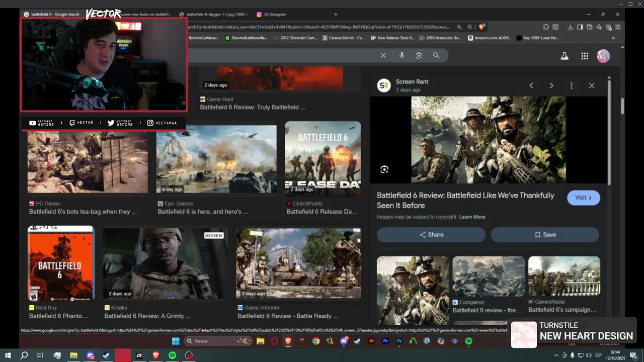Open Amazon.com AODK bookmark
Image resolution: width=644 pixels, height=362 pixels.
point(491,38)
